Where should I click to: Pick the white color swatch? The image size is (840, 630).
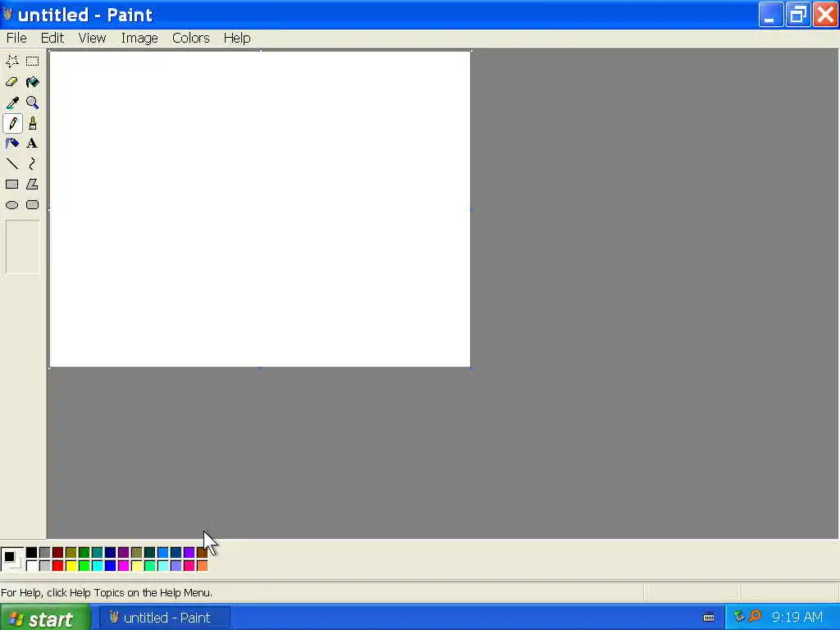[x=32, y=566]
